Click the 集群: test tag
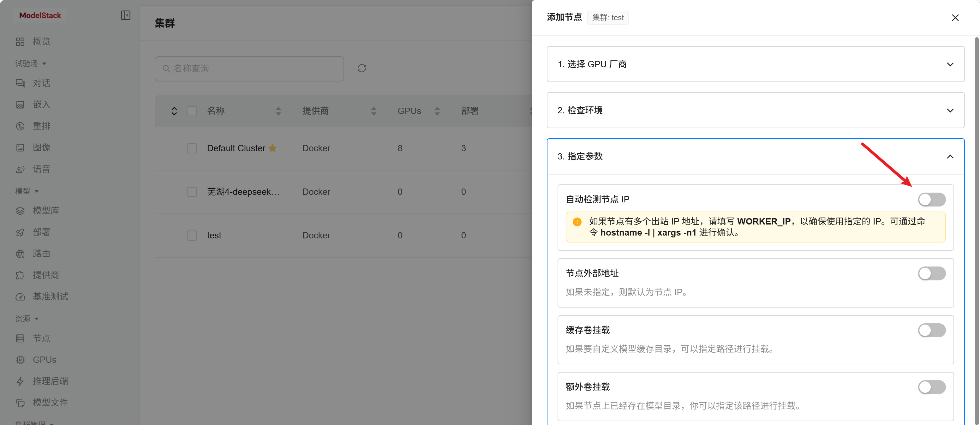This screenshot has height=425, width=980. click(607, 17)
